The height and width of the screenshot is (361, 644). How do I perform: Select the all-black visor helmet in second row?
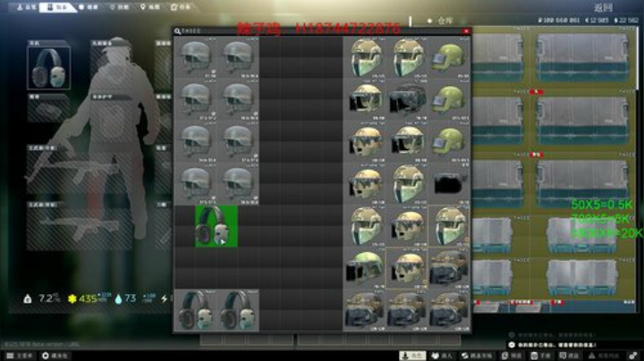tap(407, 100)
